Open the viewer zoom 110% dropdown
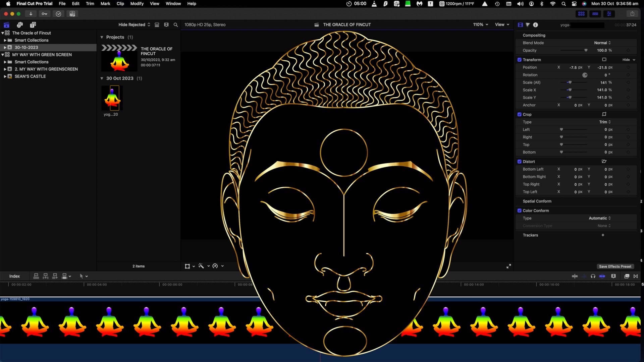 pyautogui.click(x=480, y=24)
